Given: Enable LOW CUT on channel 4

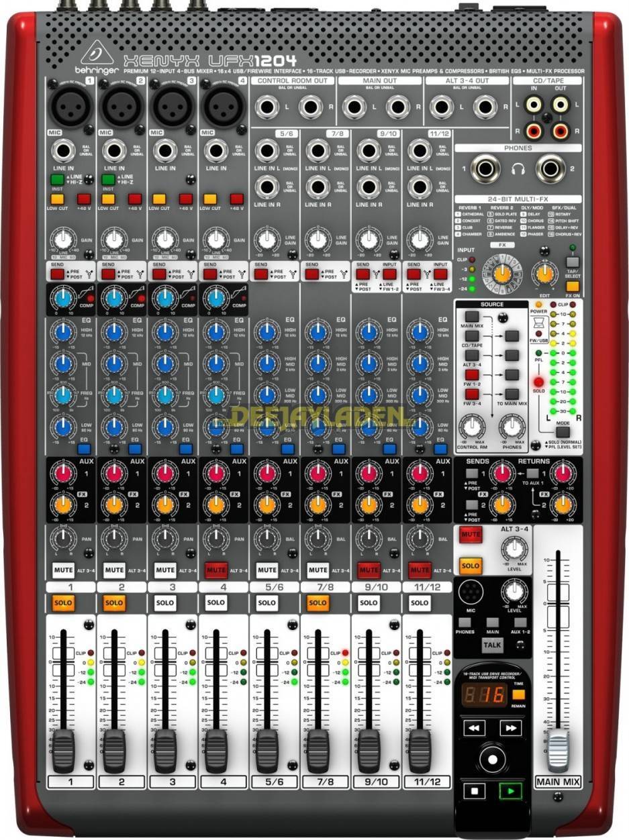Looking at the screenshot, I should [x=210, y=199].
